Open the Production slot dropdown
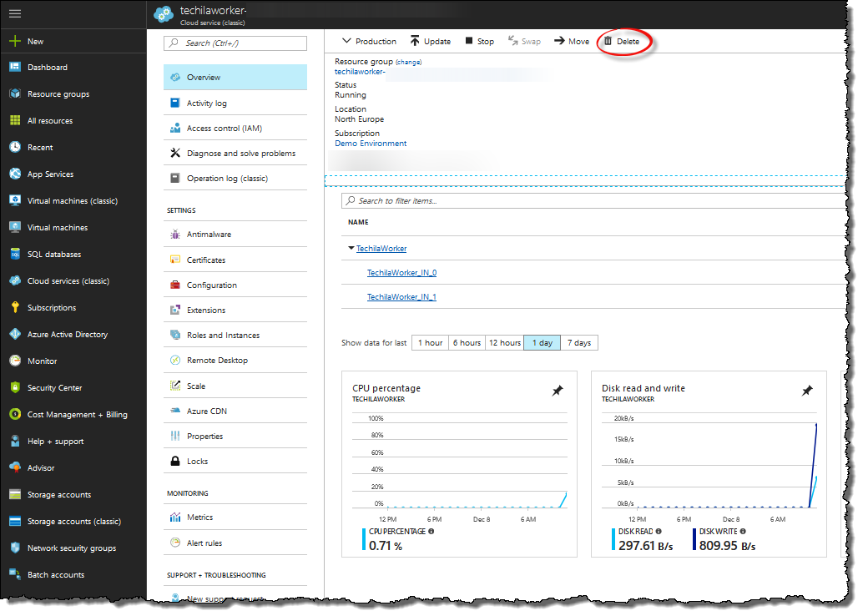The image size is (863, 616). (x=369, y=41)
